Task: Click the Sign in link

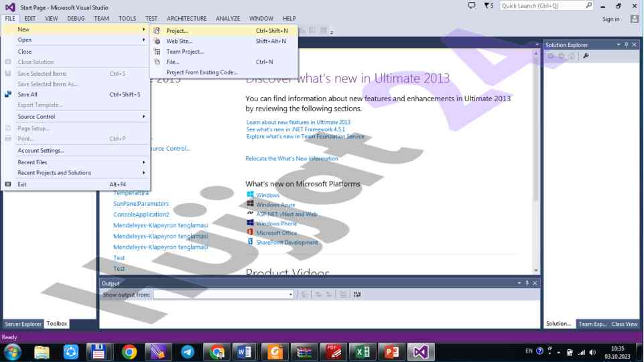Action: [610, 19]
